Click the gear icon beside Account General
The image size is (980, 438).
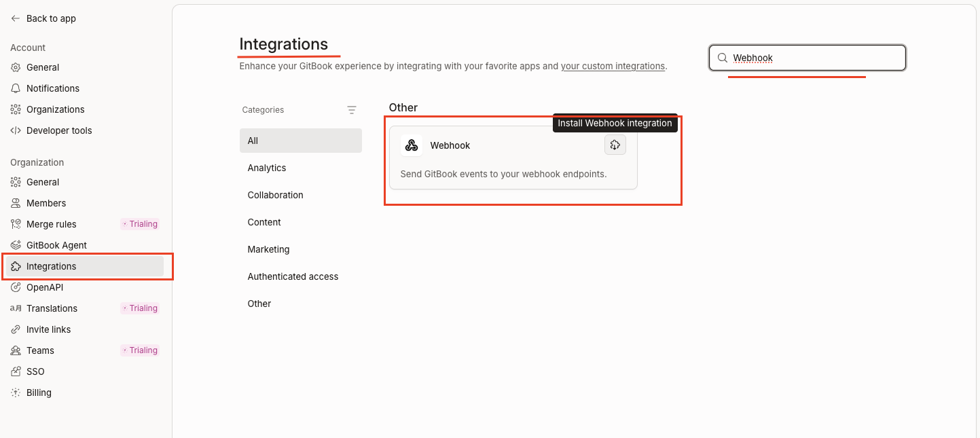pyautogui.click(x=16, y=67)
